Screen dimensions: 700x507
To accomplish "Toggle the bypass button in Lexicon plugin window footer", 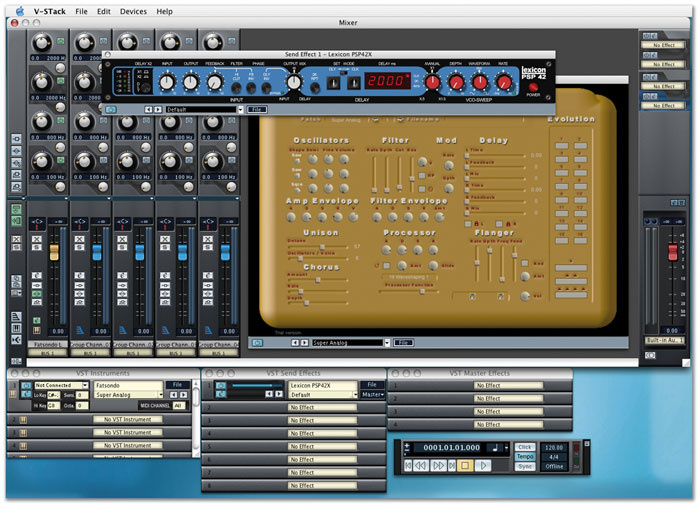I will click(111, 109).
